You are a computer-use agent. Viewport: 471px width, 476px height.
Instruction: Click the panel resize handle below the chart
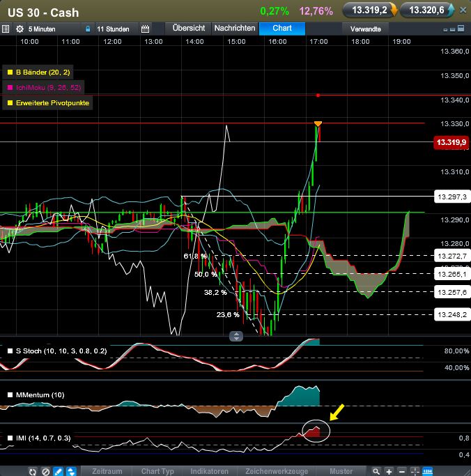[236, 336]
